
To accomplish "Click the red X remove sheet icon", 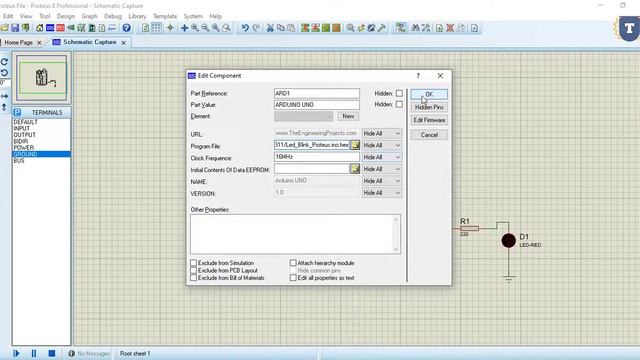I will pos(450,28).
